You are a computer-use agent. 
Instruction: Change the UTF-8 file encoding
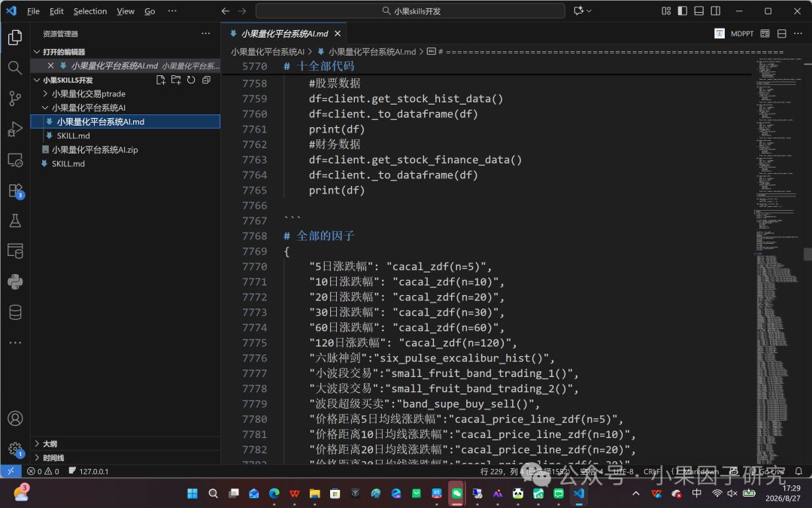coord(623,471)
